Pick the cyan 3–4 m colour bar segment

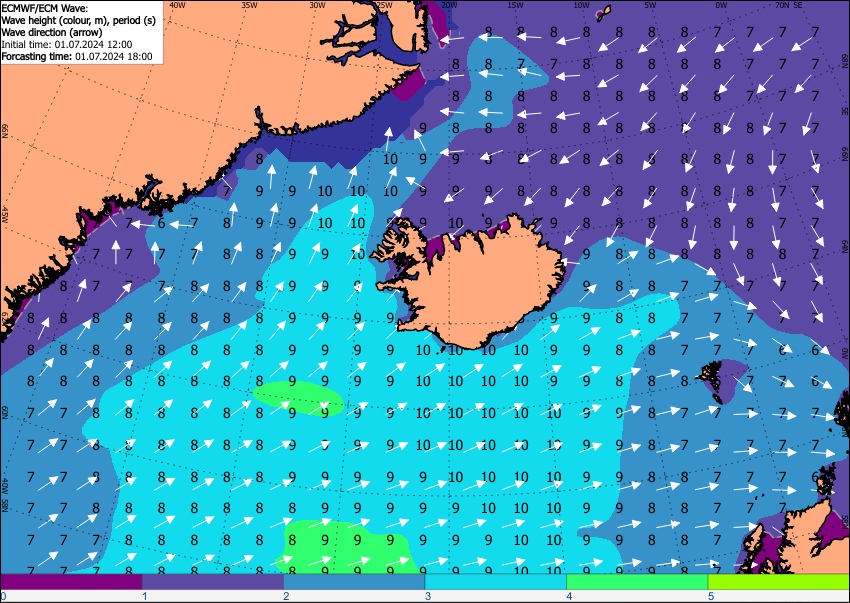(495, 582)
